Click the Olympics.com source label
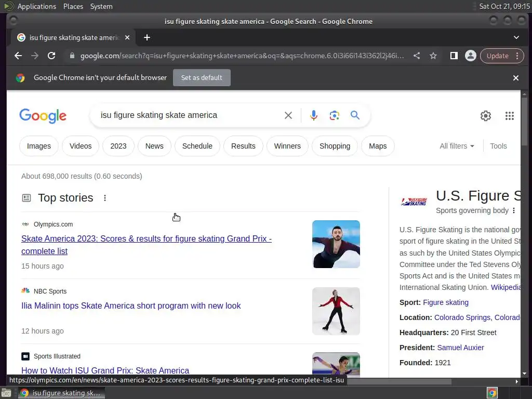Viewport: 532px width, 399px height. (x=54, y=224)
